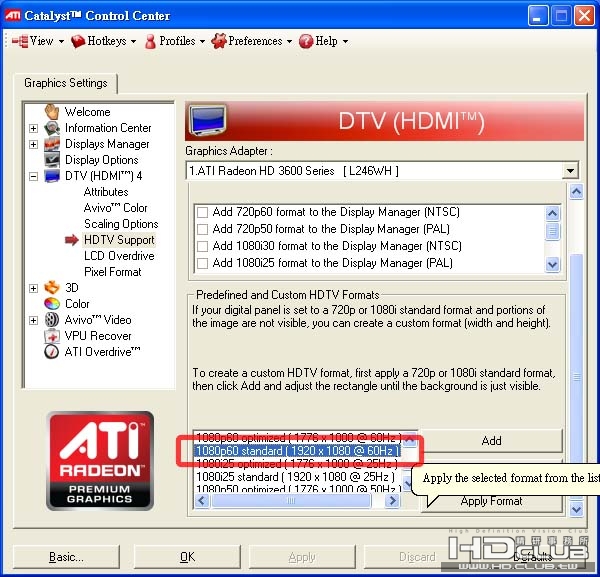
Task: Click the OK button
Action: [187, 557]
